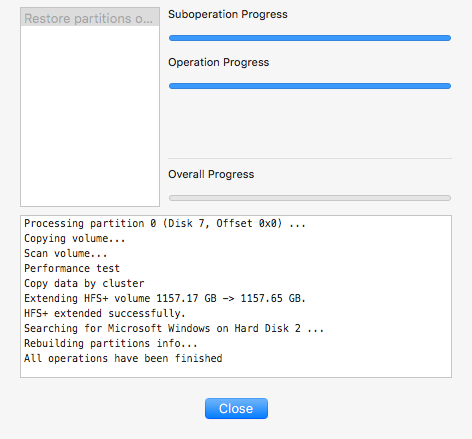This screenshot has height=439, width=472.
Task: Select the Rebuilding partitions info line
Action: pyautogui.click(x=111, y=343)
